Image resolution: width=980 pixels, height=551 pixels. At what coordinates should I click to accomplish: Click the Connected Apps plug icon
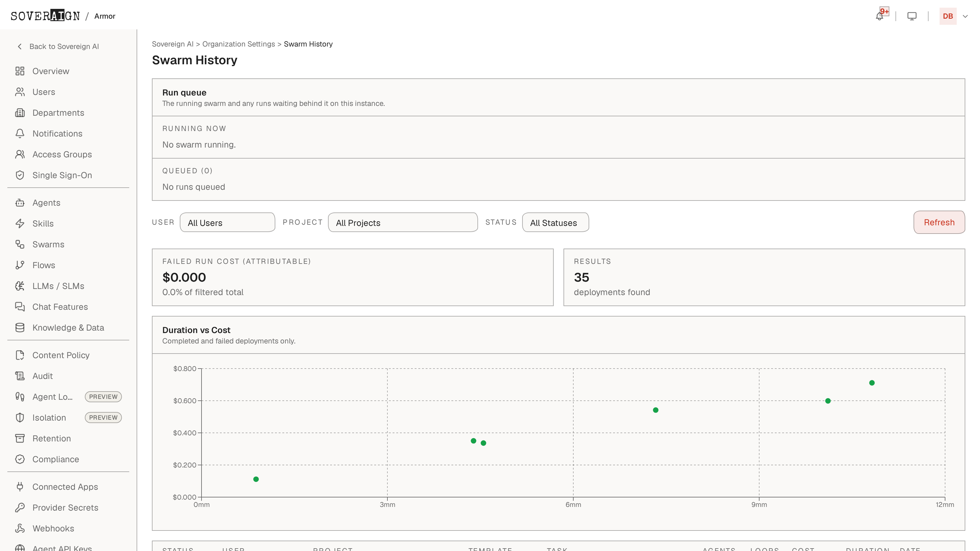click(x=20, y=487)
